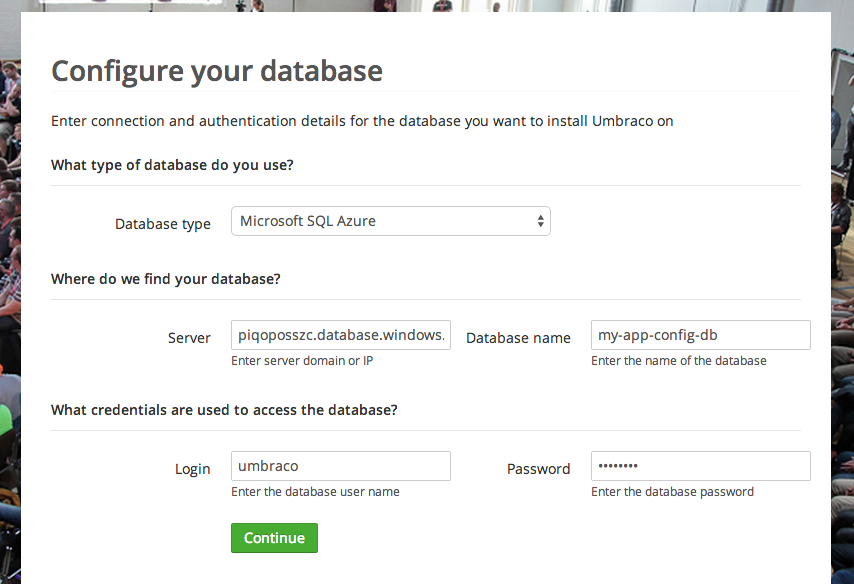Image resolution: width=854 pixels, height=584 pixels.
Task: Click 'Enter the name of the database' hint
Action: coord(679,361)
